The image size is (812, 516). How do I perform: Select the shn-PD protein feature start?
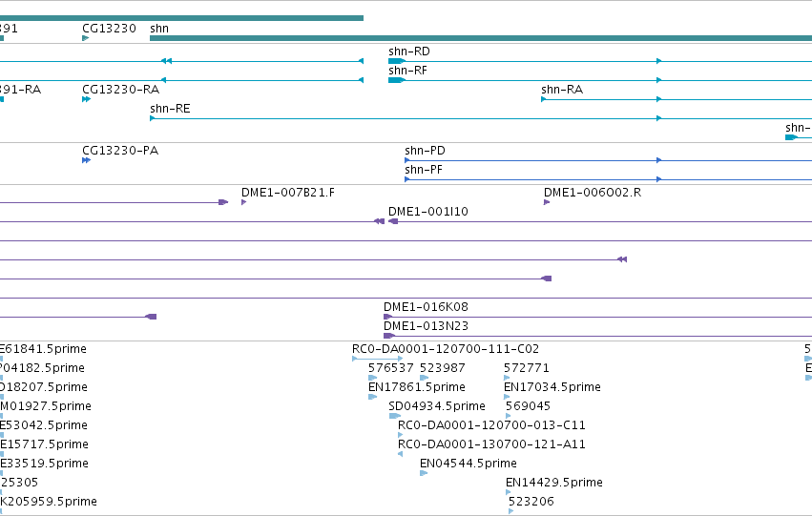click(x=407, y=160)
